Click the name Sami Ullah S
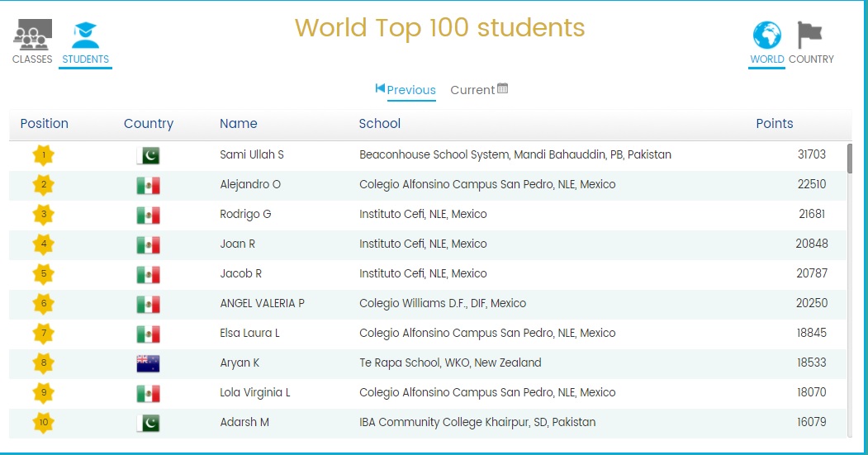This screenshot has width=868, height=455. pyautogui.click(x=252, y=154)
